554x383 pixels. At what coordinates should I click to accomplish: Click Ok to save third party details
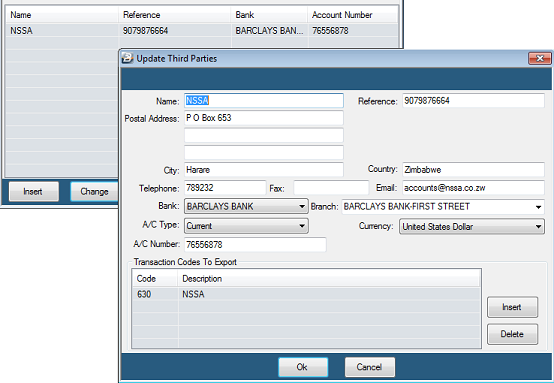pyautogui.click(x=303, y=367)
